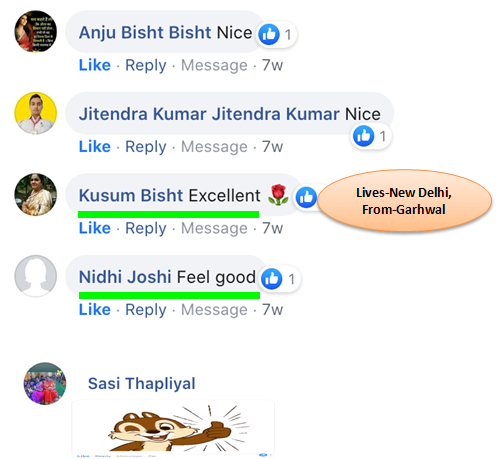Click the like reaction icon beside Kusum Bisht's comment

(306, 197)
